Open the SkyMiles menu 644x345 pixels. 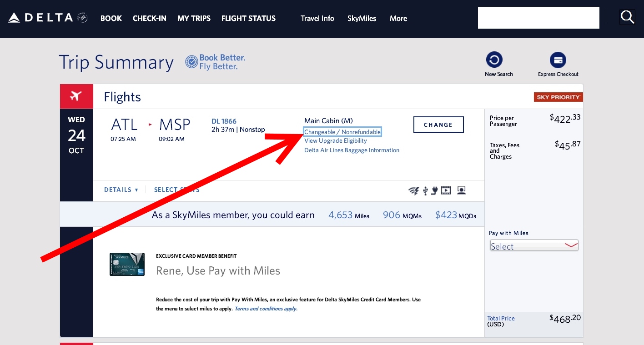coord(362,19)
